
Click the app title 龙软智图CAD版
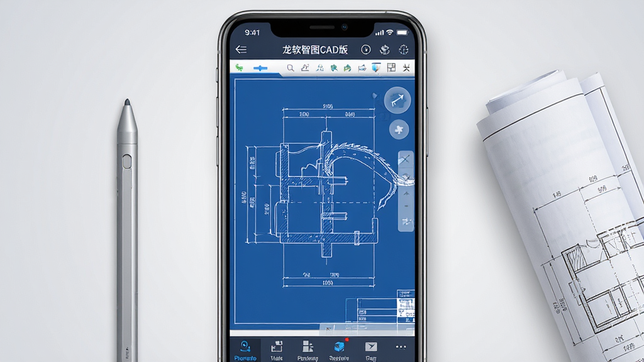click(315, 50)
